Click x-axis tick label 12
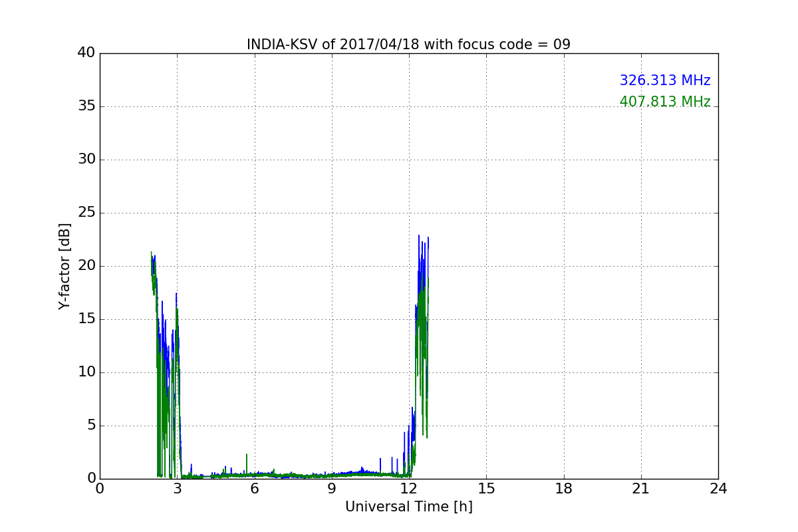The height and width of the screenshot is (532, 798). coord(409,489)
